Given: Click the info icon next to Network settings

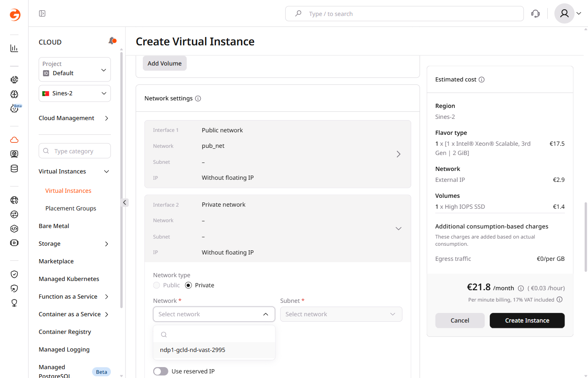Looking at the screenshot, I should [x=198, y=98].
